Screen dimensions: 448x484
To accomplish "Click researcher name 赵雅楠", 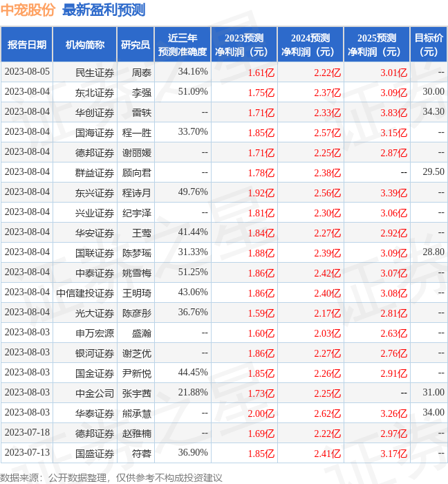I will (137, 434).
